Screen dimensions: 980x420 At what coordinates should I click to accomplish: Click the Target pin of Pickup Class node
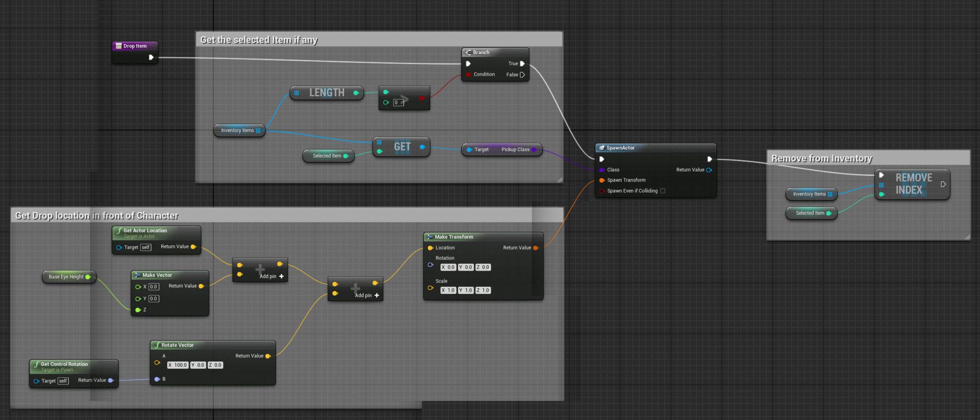[469, 149]
